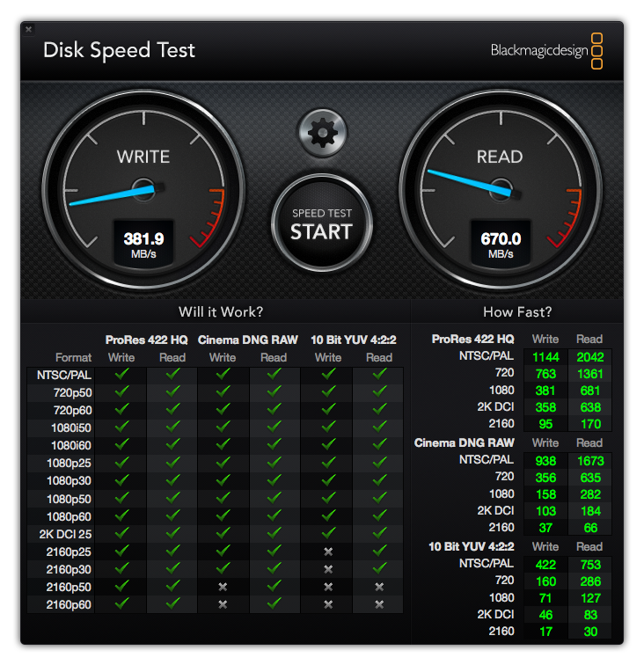644x665 pixels.
Task: Click the checkmark for NTSC/PAL ProRes 422 HQ Write
Action: pyautogui.click(x=121, y=375)
